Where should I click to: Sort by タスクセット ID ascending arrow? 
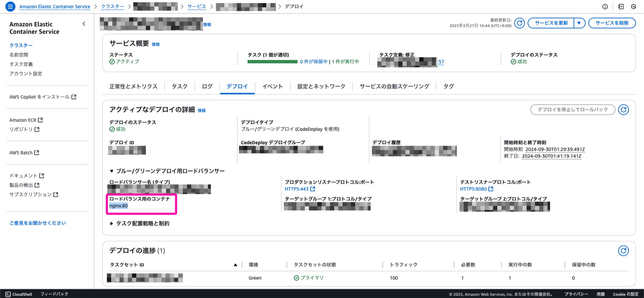click(235, 265)
